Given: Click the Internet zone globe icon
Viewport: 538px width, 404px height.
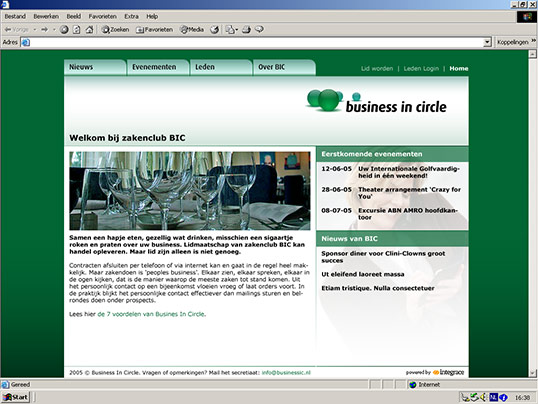Looking at the screenshot, I should click(x=413, y=384).
